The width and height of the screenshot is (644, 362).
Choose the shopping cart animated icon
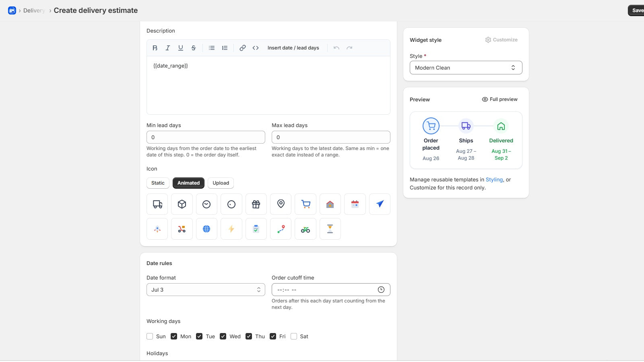[305, 204]
